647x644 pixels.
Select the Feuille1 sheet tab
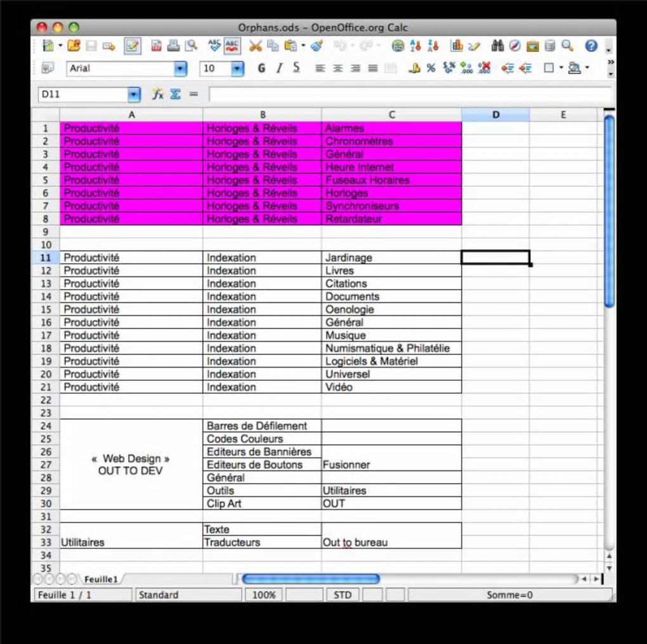coord(101,579)
